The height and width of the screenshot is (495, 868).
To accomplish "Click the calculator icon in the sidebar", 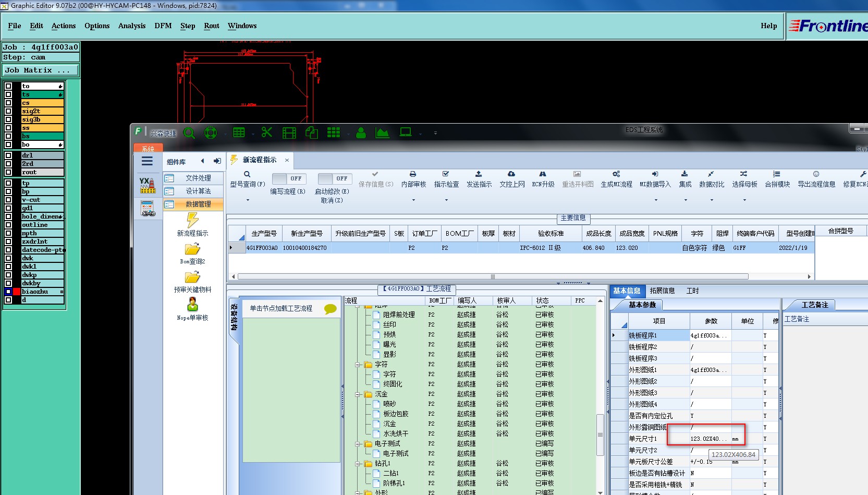I will pyautogui.click(x=148, y=209).
